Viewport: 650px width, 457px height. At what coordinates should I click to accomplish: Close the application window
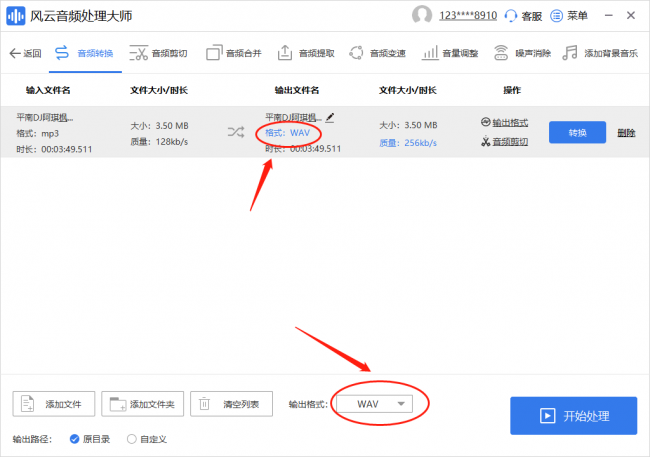coord(631,16)
